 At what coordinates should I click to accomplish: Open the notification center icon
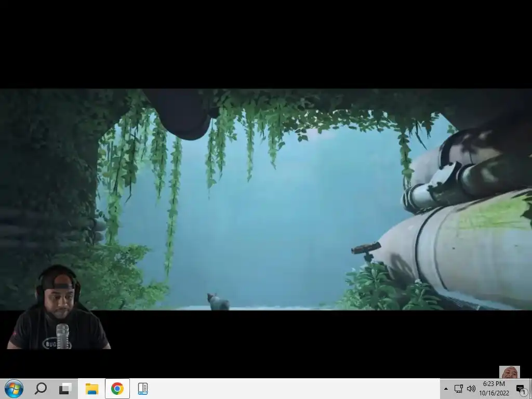tap(521, 389)
